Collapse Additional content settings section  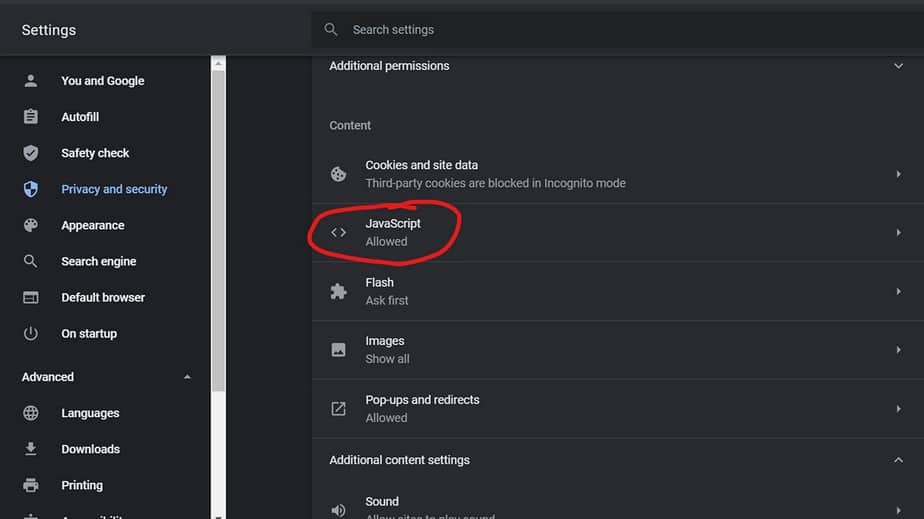click(x=897, y=460)
